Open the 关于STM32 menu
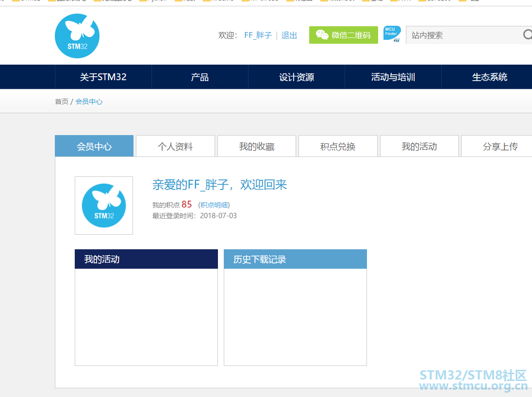The height and width of the screenshot is (397, 532). (103, 77)
